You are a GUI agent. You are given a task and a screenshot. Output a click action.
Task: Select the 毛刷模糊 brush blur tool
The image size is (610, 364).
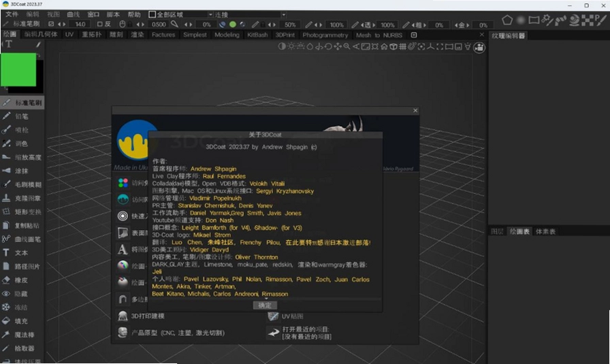[x=21, y=184]
